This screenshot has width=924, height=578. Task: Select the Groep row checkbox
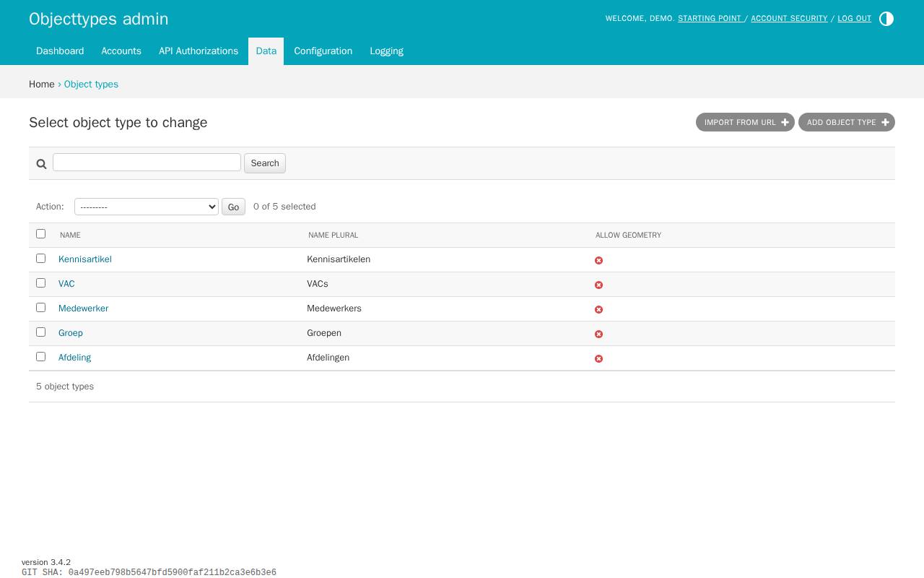[40, 332]
